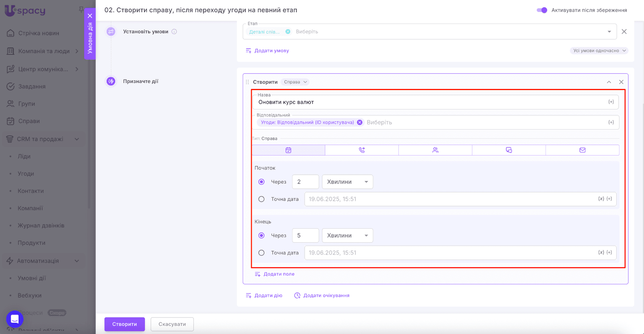Select Точна дата radio under Початок
Image resolution: width=644 pixels, height=334 pixels.
click(262, 199)
